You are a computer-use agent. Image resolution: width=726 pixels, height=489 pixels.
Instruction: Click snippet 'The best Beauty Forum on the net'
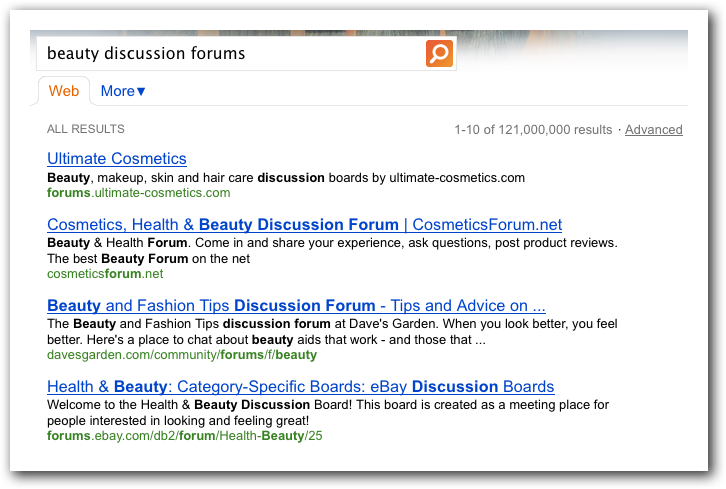[148, 258]
